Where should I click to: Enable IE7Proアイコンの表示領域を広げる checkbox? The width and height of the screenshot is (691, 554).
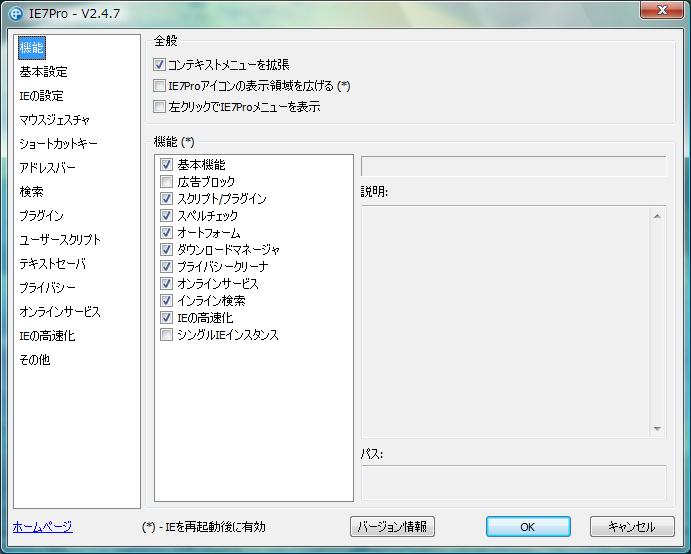click(159, 86)
